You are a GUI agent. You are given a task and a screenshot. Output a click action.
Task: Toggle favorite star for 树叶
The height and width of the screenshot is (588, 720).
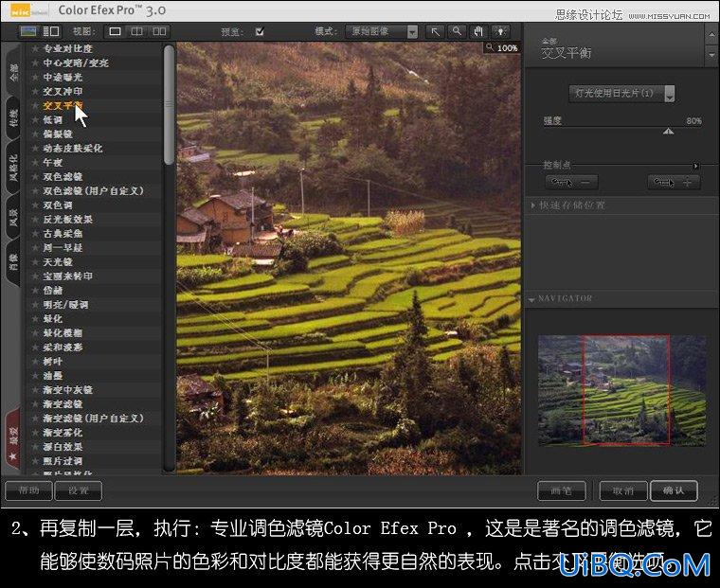[35, 362]
